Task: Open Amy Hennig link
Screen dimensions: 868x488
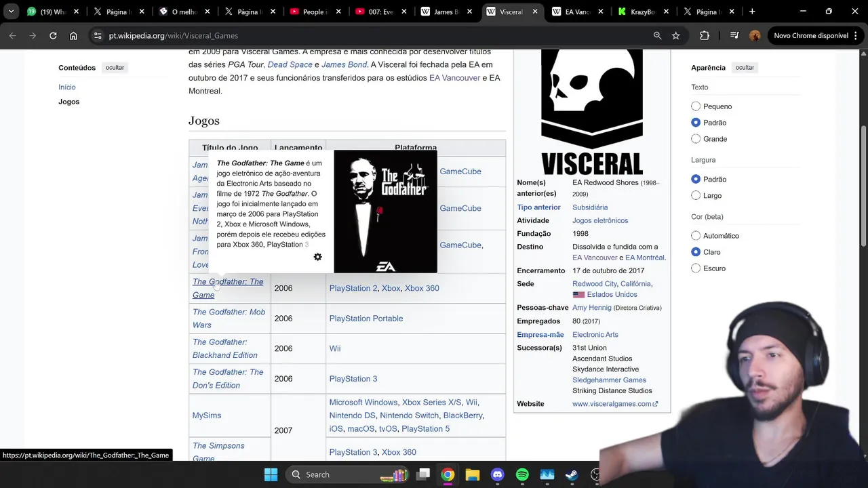Action: point(592,308)
